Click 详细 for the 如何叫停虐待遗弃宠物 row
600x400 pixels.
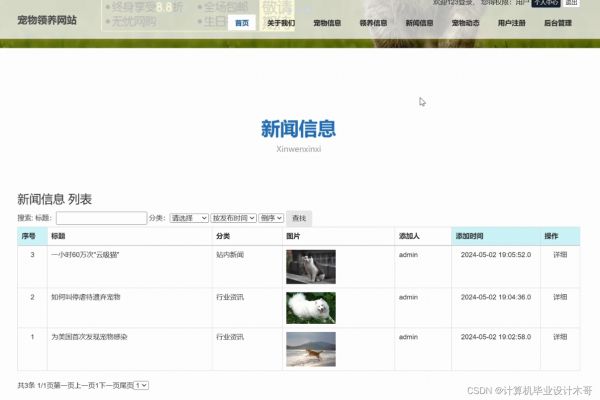point(560,297)
